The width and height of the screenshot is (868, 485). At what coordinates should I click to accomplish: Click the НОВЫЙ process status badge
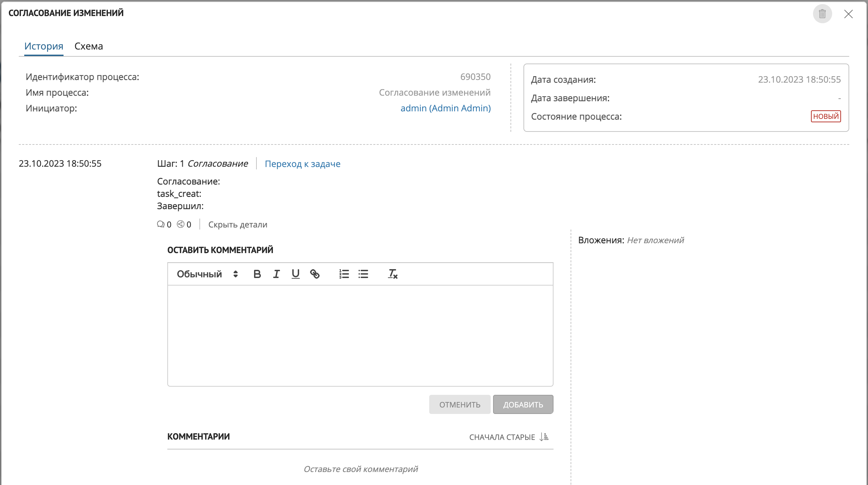point(826,116)
